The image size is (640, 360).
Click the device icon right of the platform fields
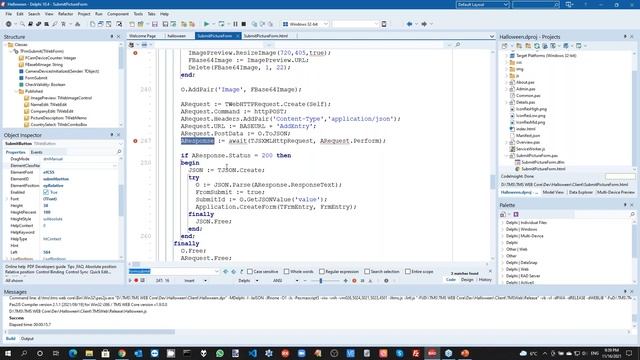(x=384, y=24)
